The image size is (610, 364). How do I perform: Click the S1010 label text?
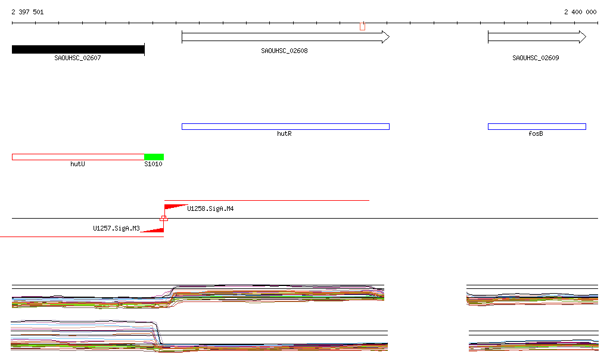(x=153, y=164)
